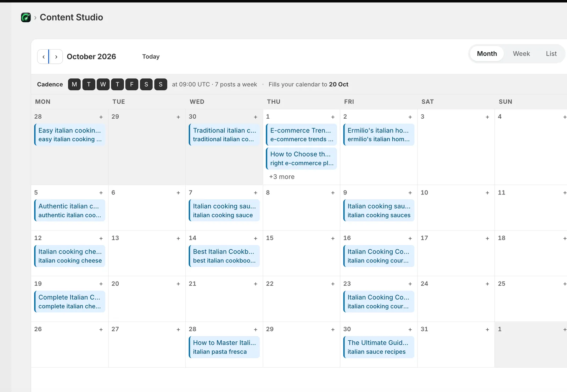567x392 pixels.
Task: Toggle Wednesday (W) in posting cadence
Action: point(103,84)
